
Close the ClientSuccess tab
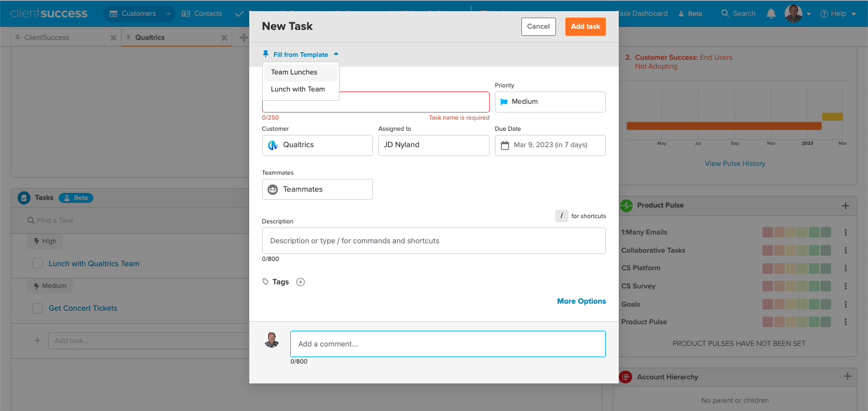pyautogui.click(x=114, y=38)
